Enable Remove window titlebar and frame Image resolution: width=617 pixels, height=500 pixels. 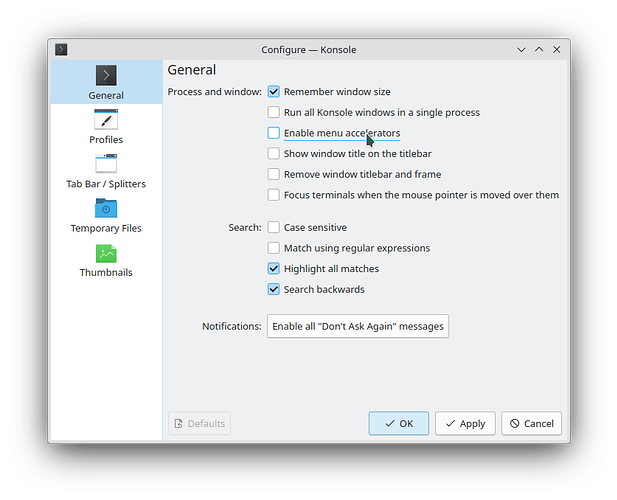coord(273,174)
